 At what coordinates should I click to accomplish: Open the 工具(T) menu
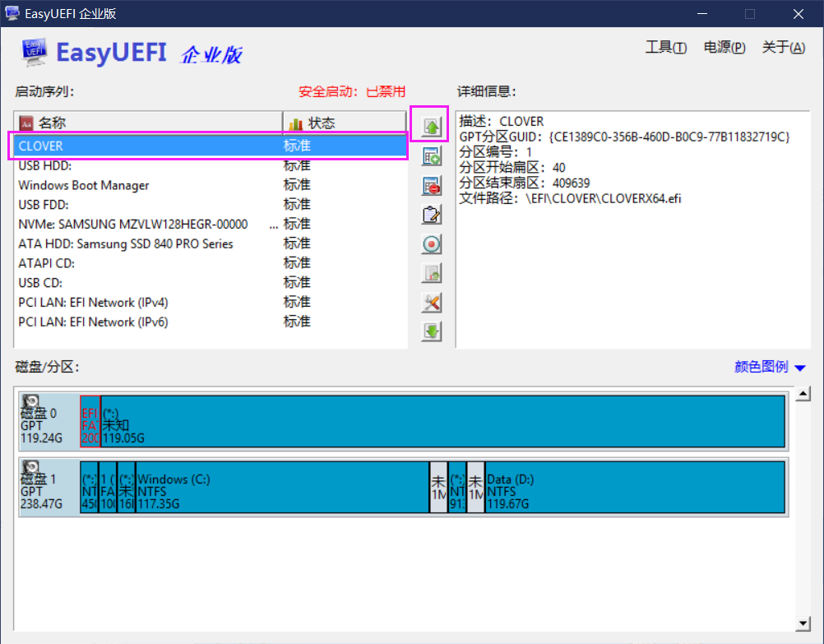[x=666, y=48]
